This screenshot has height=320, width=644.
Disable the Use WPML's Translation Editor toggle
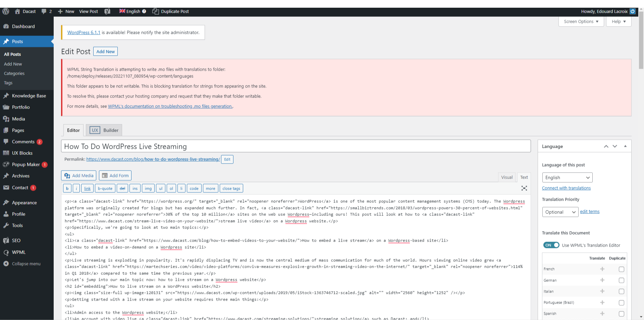pyautogui.click(x=551, y=245)
